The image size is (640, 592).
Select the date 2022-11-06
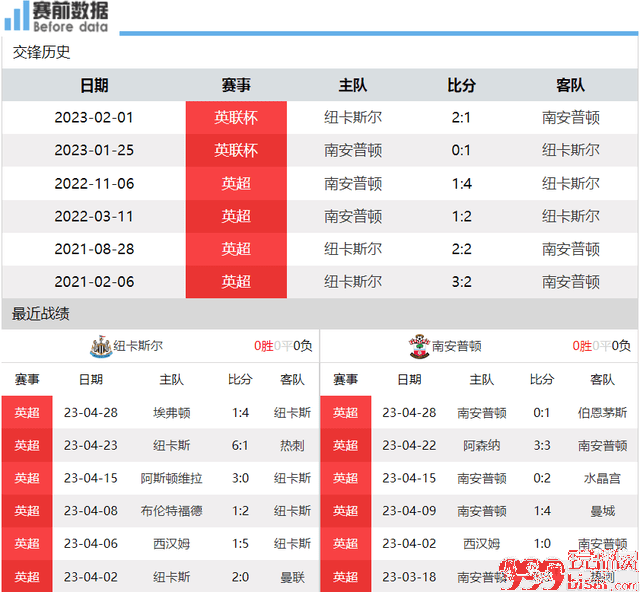coord(94,183)
